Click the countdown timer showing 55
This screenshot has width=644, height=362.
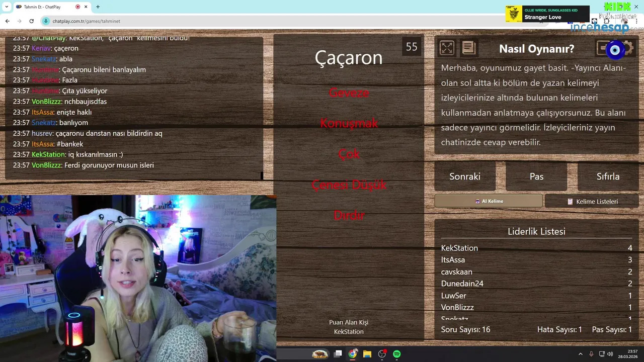pos(412,47)
